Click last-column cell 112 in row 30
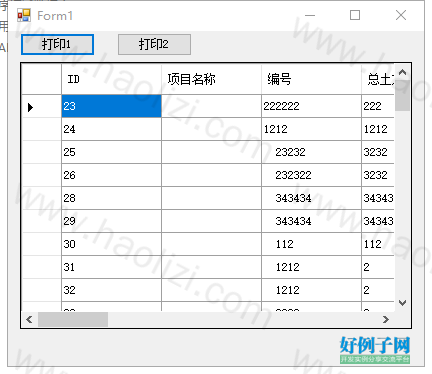 (x=378, y=244)
